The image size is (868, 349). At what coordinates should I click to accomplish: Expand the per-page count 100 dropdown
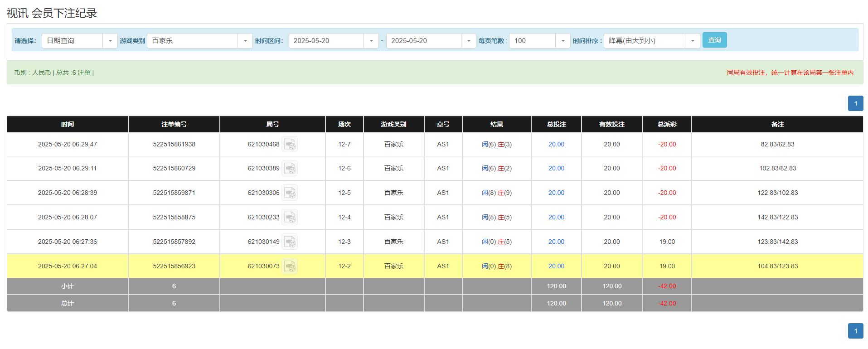[563, 41]
